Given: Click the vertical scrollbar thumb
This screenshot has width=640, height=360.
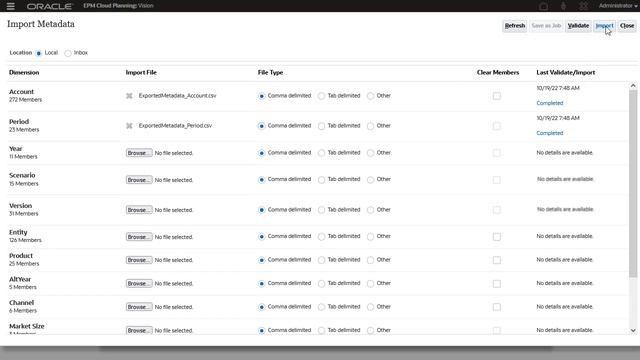Looking at the screenshot, I should (633, 184).
